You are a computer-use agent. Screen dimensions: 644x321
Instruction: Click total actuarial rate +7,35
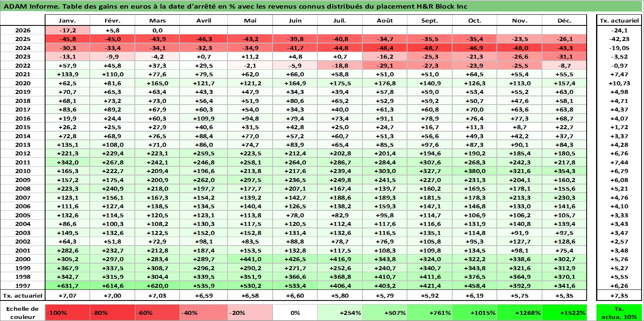pos(619,296)
